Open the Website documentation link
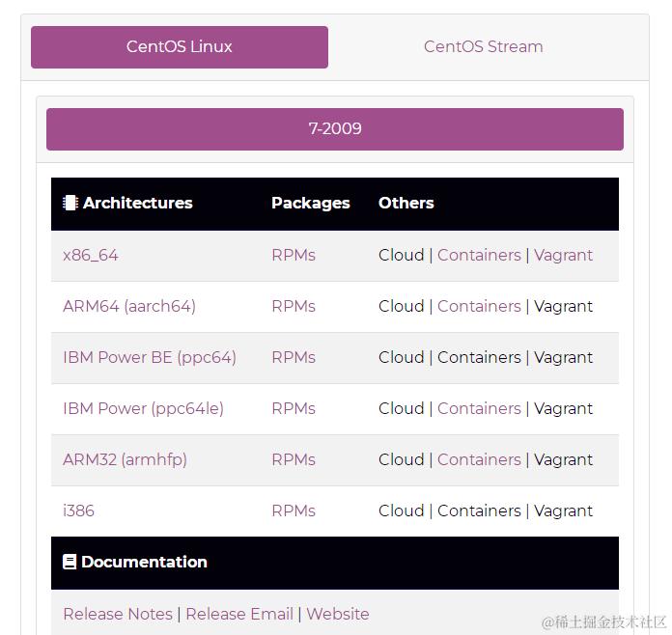Screen dimensions: 672x635 coord(338,614)
